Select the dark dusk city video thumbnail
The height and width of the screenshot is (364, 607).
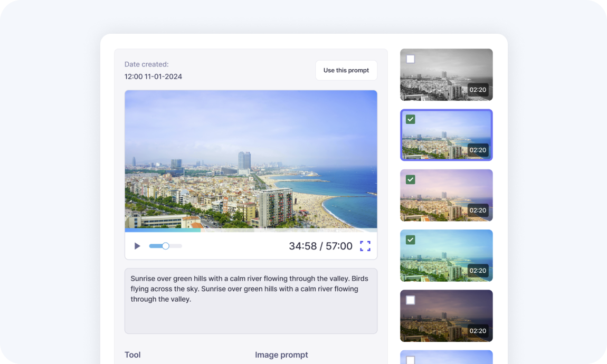[x=447, y=316]
